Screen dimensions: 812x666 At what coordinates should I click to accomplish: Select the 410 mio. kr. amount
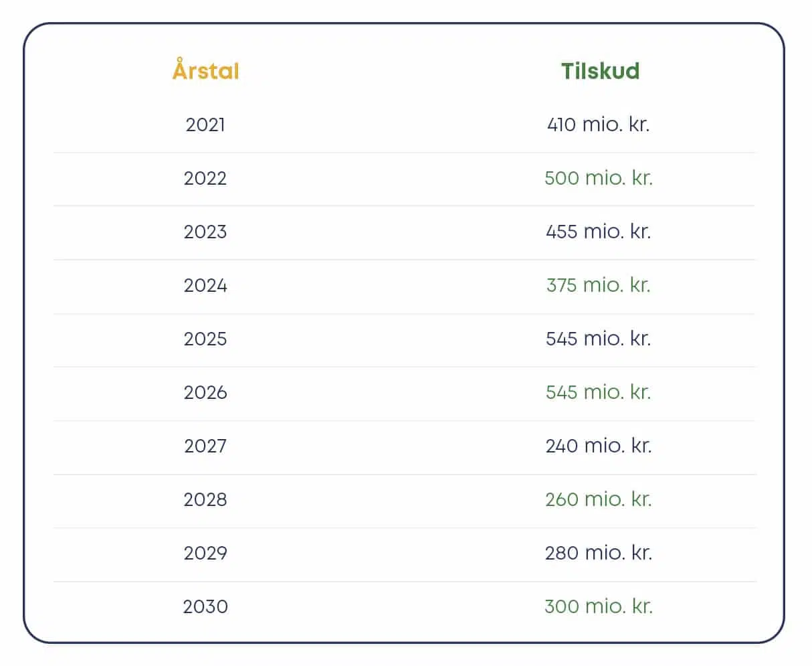point(598,124)
